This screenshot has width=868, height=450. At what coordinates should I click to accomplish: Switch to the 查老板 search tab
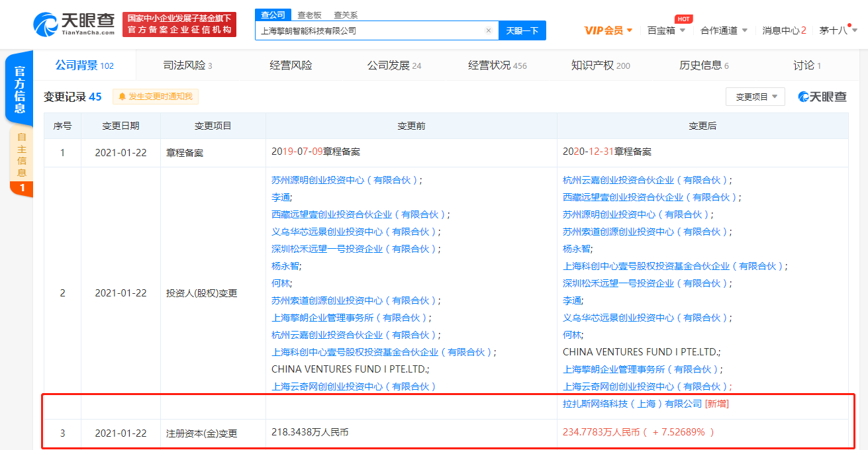(x=309, y=15)
